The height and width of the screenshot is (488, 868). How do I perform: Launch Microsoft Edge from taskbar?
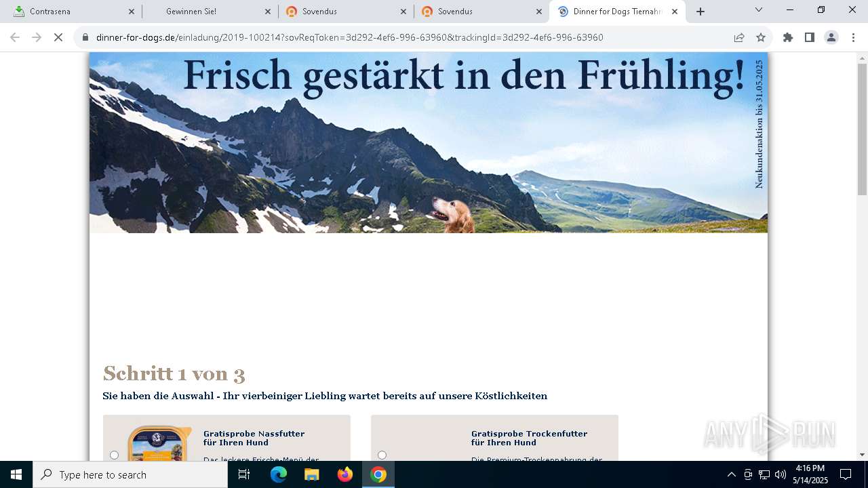[x=279, y=474]
